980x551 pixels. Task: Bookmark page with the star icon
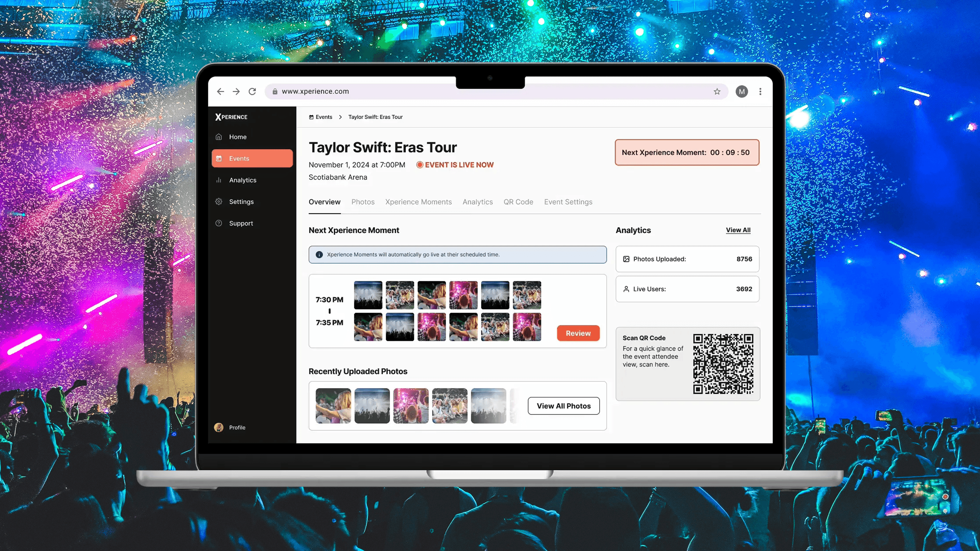click(x=717, y=91)
